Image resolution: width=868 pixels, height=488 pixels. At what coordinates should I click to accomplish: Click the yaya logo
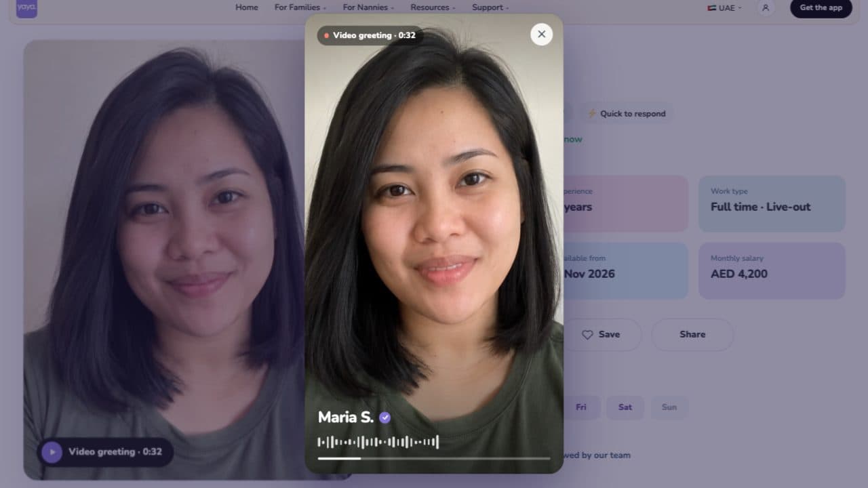26,7
